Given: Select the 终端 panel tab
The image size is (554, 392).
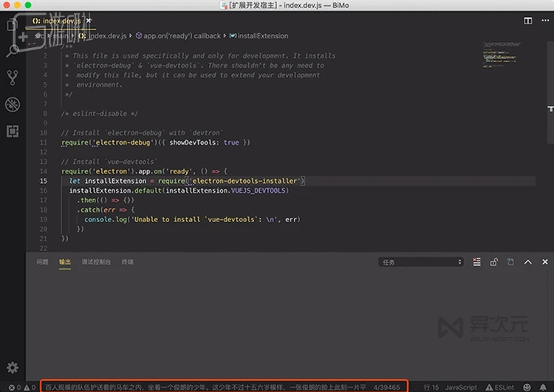Looking at the screenshot, I should (x=128, y=262).
